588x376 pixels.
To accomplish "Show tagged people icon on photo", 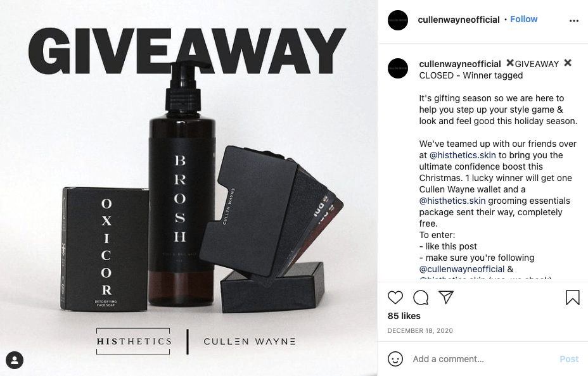I will [15, 360].
